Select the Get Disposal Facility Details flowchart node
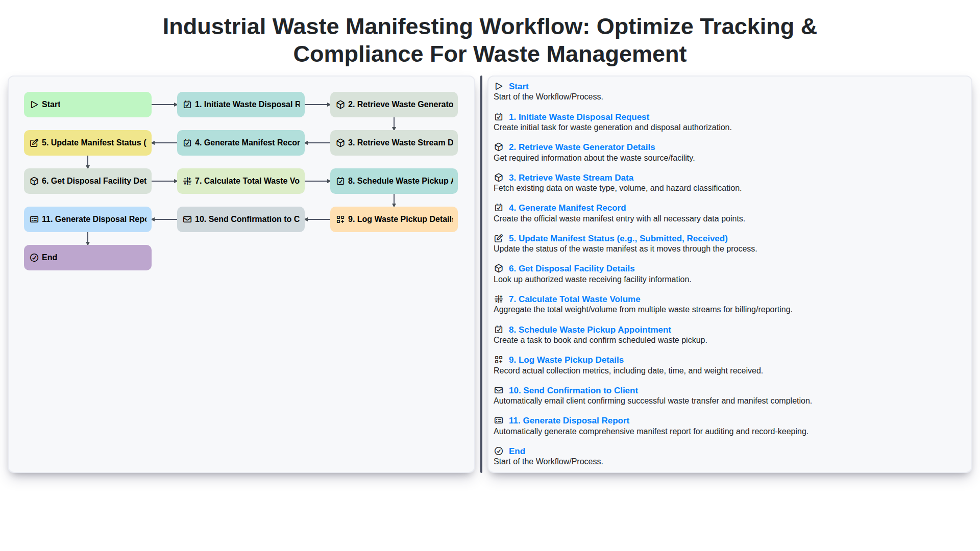This screenshot has height=551, width=980. click(88, 181)
